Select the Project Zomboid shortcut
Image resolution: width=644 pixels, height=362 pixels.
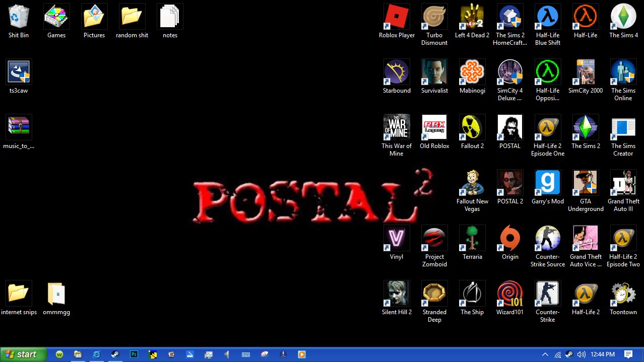click(434, 238)
